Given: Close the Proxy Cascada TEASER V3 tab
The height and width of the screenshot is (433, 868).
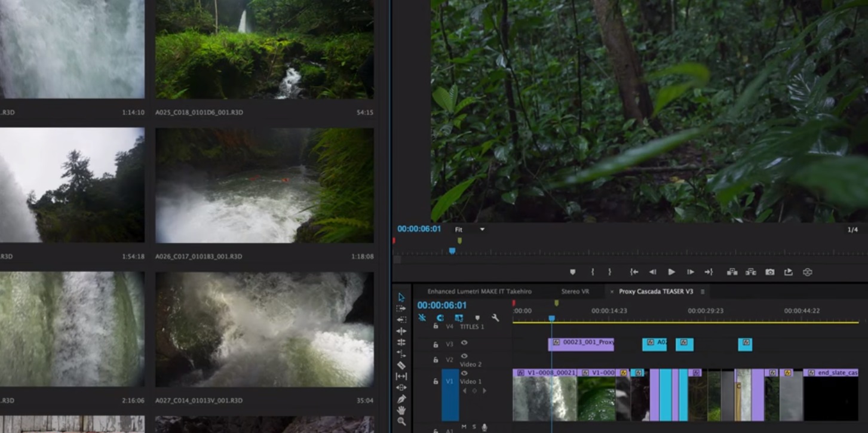Looking at the screenshot, I should tap(612, 291).
